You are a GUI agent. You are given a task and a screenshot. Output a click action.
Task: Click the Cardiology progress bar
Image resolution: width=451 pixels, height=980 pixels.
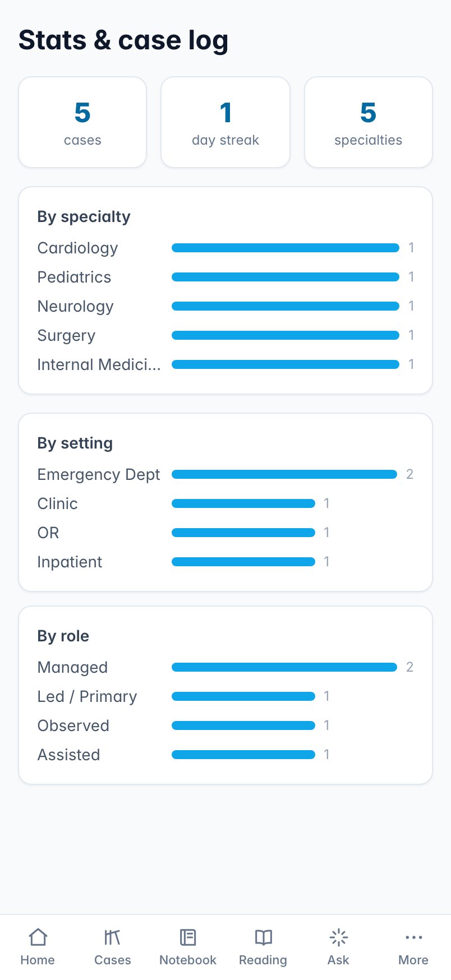coord(286,248)
